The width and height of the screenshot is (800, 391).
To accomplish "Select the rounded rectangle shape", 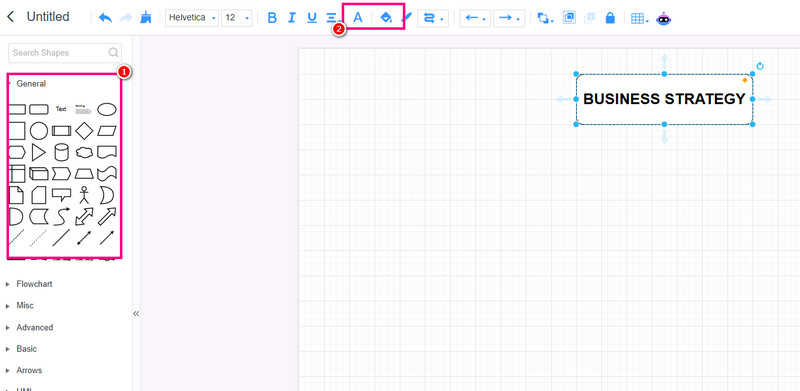I will click(x=39, y=109).
